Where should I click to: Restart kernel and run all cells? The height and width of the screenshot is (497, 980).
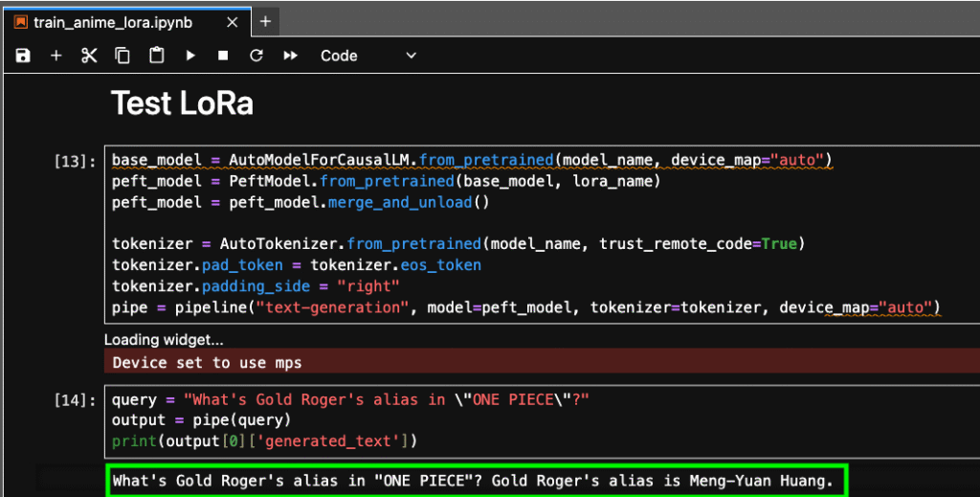coord(290,56)
